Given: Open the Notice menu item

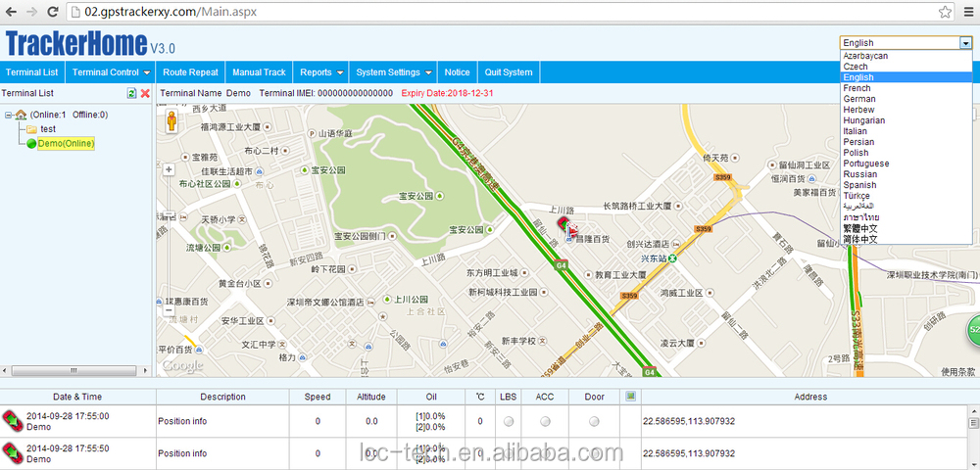Looking at the screenshot, I should 457,72.
